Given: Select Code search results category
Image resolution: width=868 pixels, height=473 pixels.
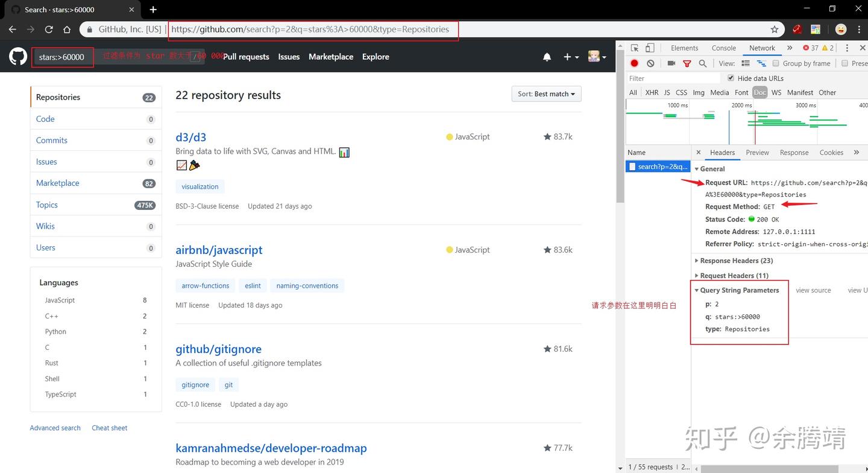Looking at the screenshot, I should (96, 119).
